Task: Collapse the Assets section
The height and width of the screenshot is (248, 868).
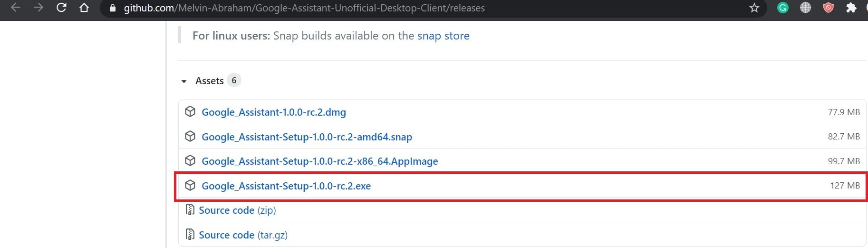Action: [184, 81]
